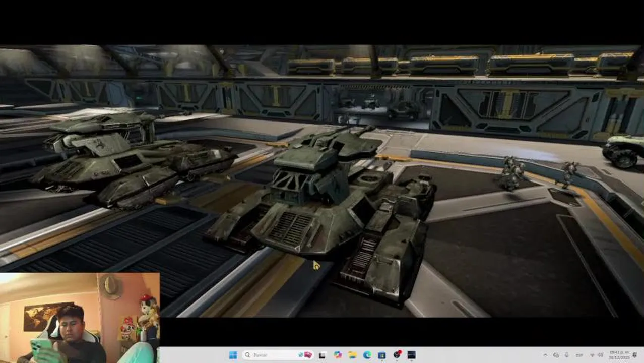Open the volume speaker tray icon

[601, 355]
